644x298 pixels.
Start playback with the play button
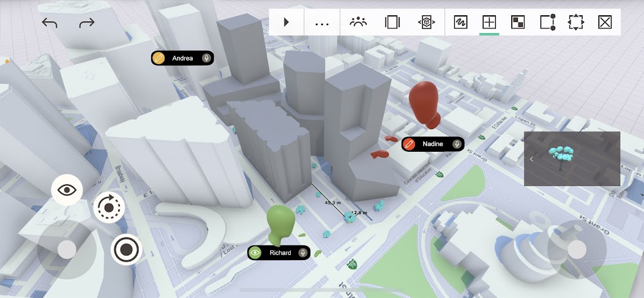click(286, 22)
